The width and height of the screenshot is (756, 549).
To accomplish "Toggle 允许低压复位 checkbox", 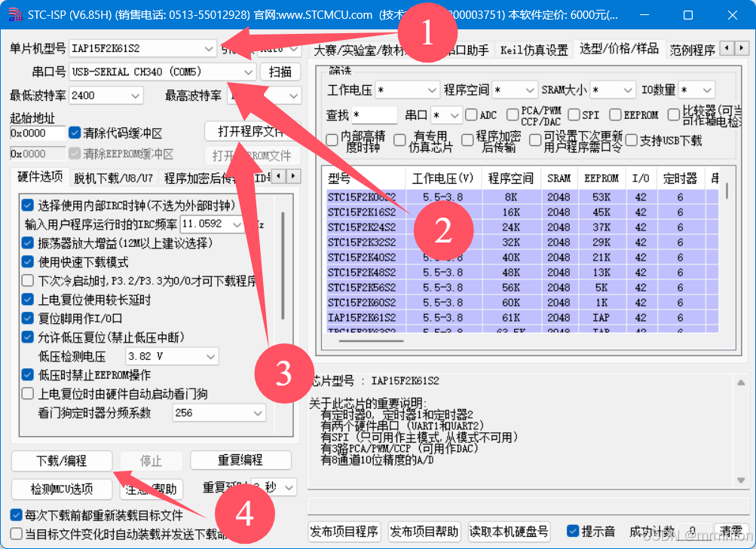I will [27, 337].
